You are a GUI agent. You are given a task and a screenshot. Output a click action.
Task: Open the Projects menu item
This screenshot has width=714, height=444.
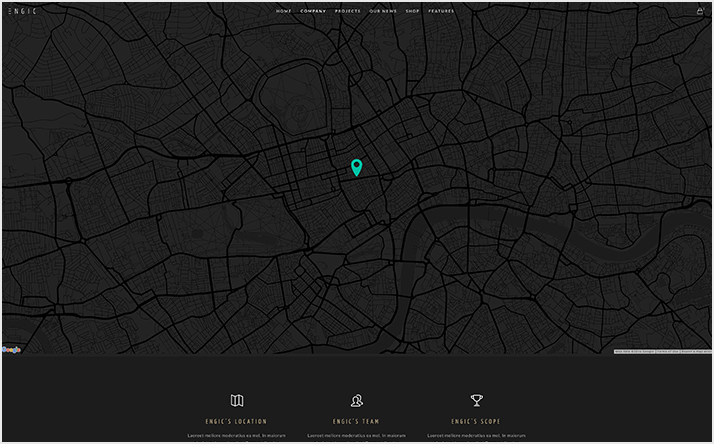pyautogui.click(x=348, y=11)
